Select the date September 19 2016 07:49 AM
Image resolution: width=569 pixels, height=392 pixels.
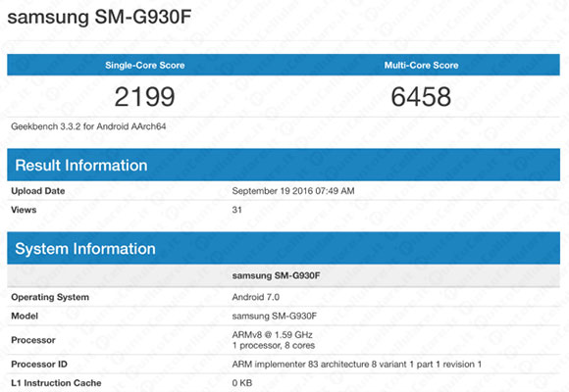[293, 191]
